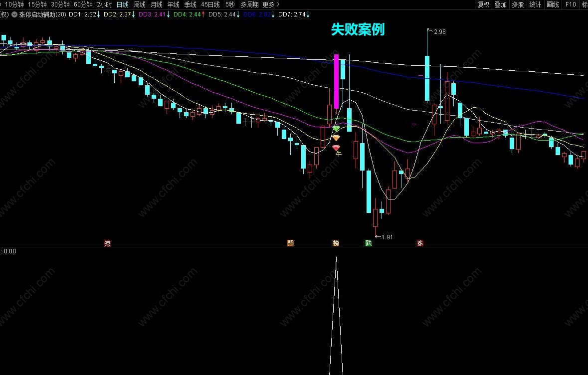Screen dimensions: 588x375
Task: Switch to the 60分钟 period tab
Action: click(x=83, y=4)
